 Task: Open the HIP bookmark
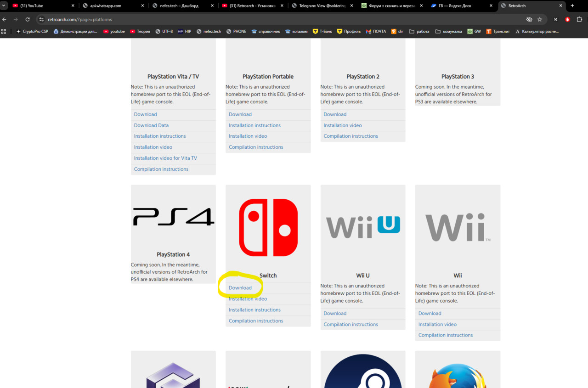tap(184, 31)
